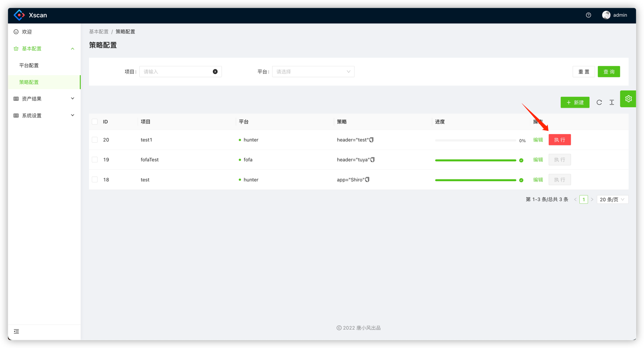Click the disabled 执行 button for fofaTest

[x=560, y=160]
